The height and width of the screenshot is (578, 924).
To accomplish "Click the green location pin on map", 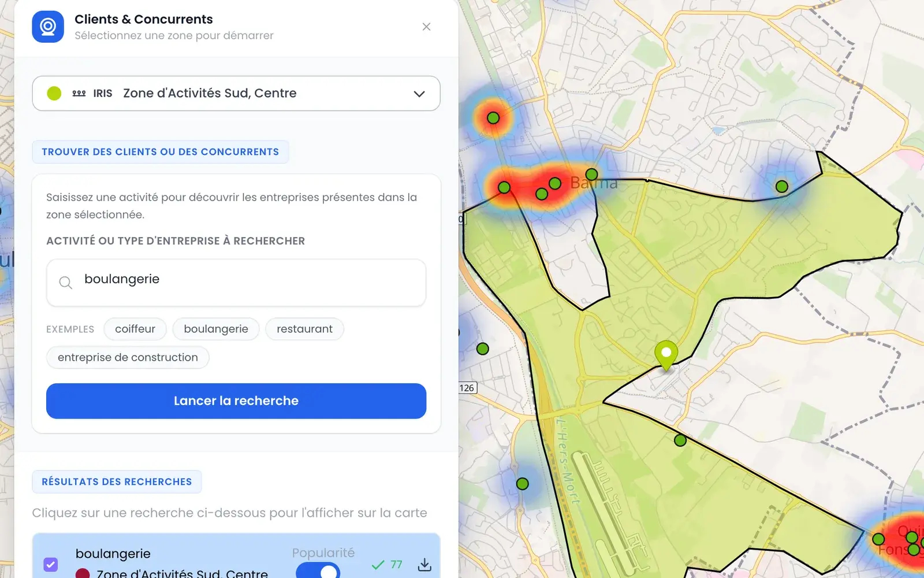I will click(666, 355).
